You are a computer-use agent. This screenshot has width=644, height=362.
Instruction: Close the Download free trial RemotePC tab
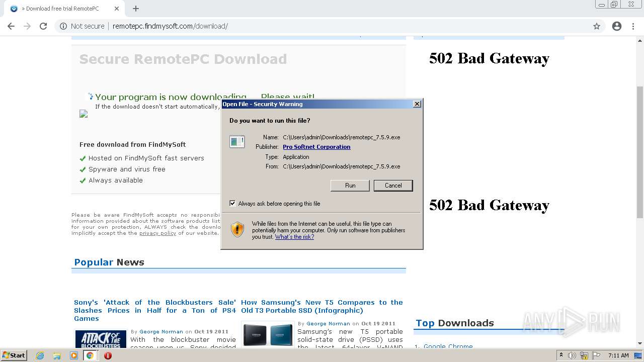tap(117, 9)
